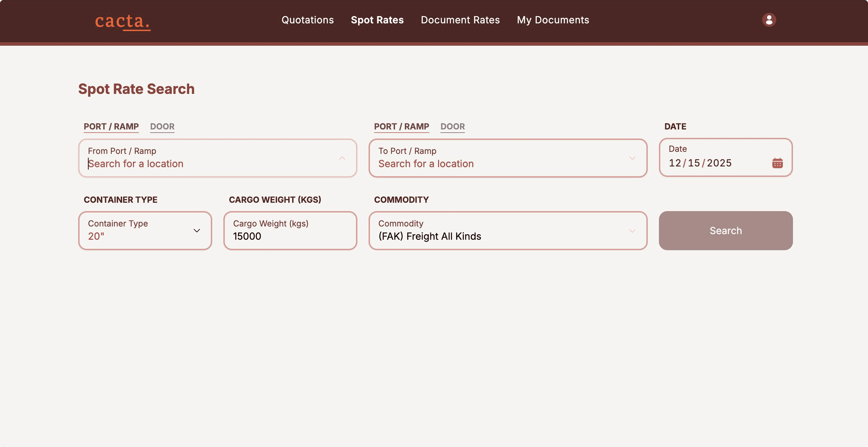Switch origin to DOOR tab
This screenshot has height=447, width=868.
pos(162,126)
